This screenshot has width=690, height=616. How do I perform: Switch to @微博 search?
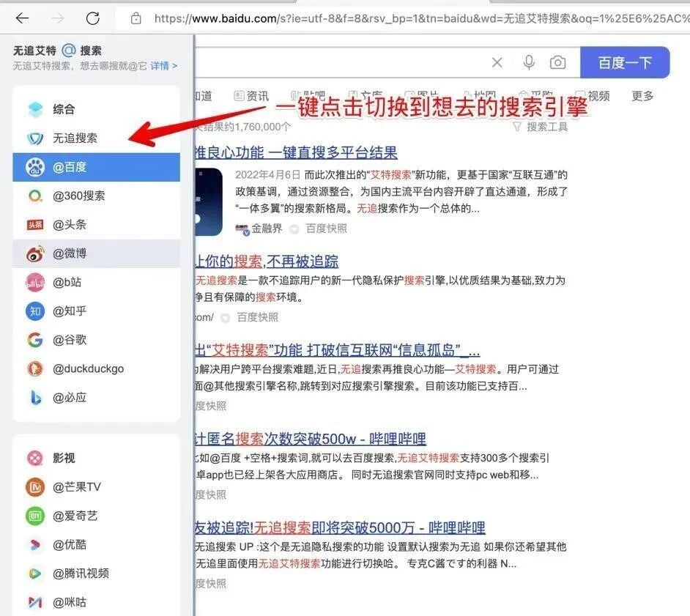point(96,253)
